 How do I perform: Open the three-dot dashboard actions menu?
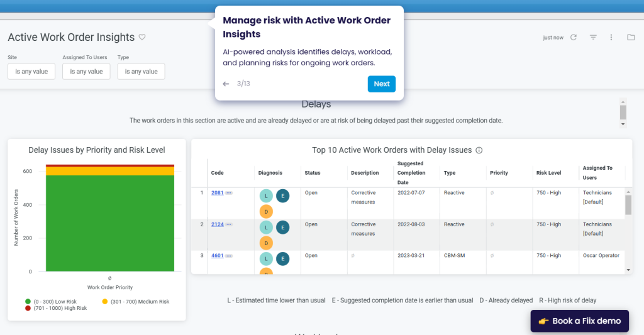coord(611,38)
